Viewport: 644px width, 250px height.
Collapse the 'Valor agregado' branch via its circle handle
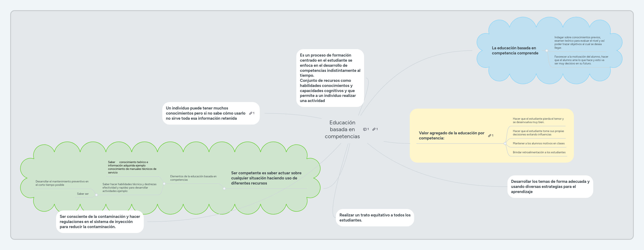point(505,144)
